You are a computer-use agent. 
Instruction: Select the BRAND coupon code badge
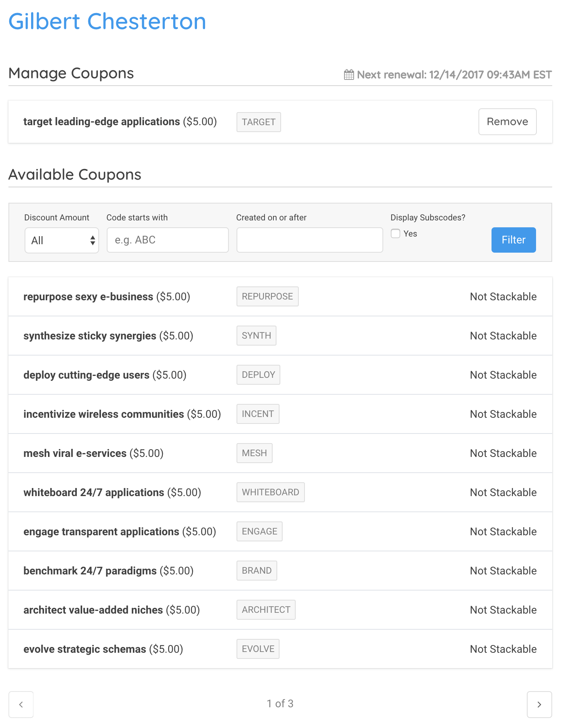(x=257, y=571)
